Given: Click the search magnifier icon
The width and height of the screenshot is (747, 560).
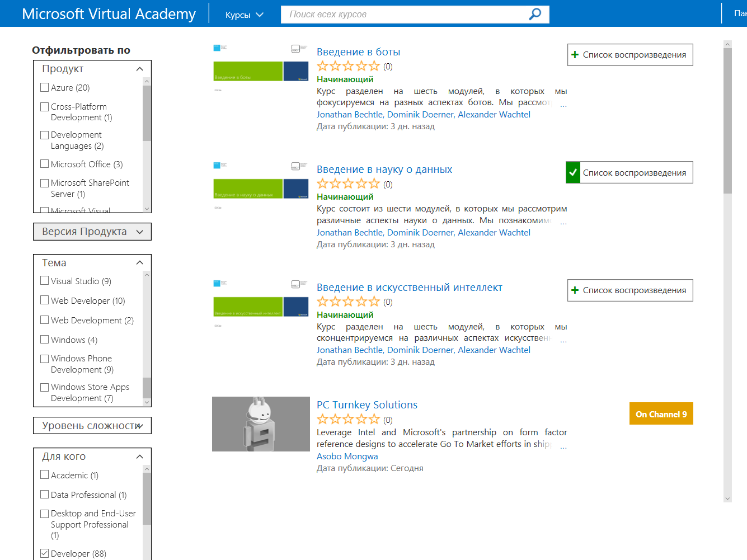Looking at the screenshot, I should tap(535, 14).
